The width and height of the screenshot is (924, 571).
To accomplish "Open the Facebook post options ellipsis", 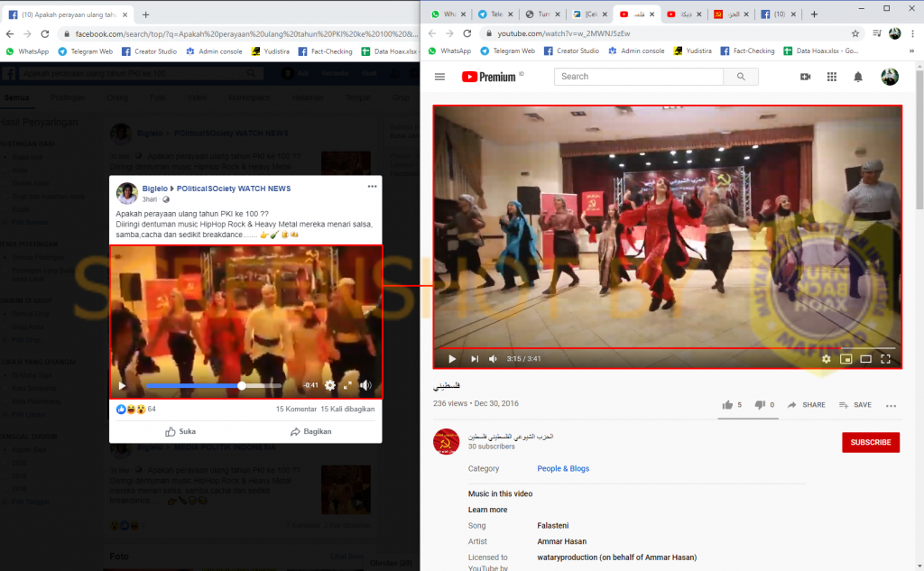I will [372, 187].
